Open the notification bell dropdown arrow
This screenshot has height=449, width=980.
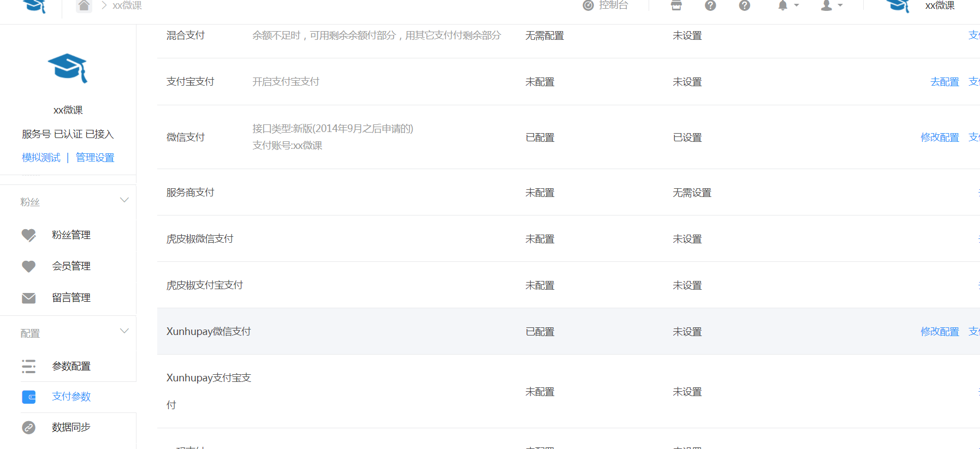point(797,5)
